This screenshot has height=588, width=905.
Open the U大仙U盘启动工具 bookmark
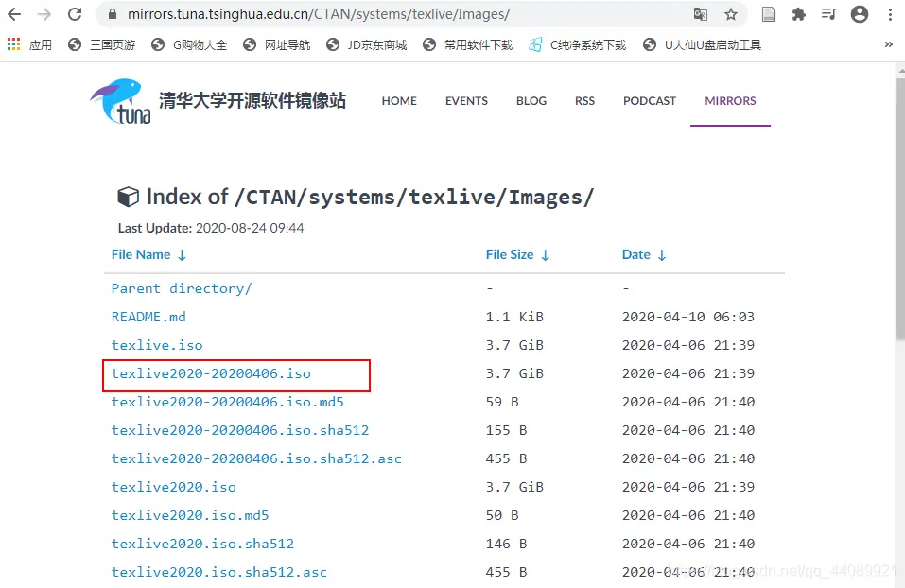point(703,45)
